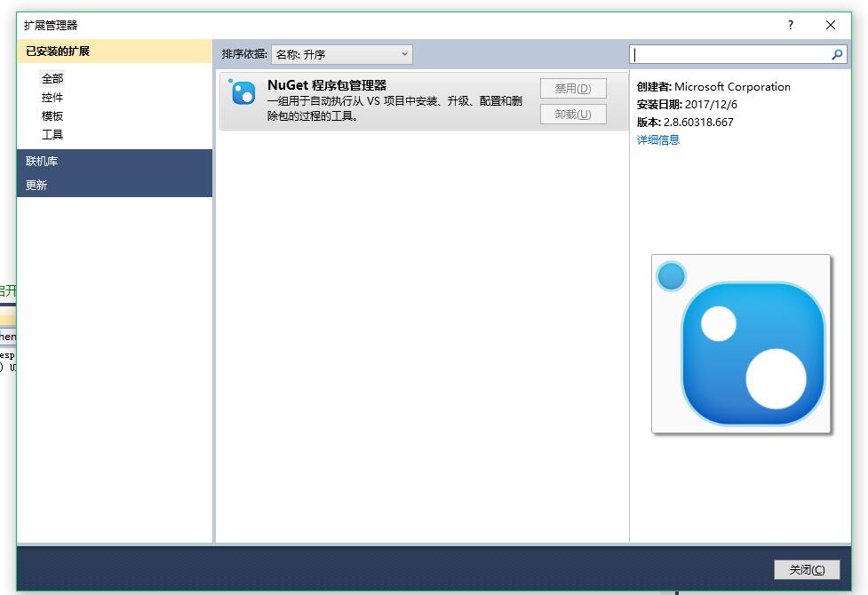Screen dimensions: 868x595
Task: Click the large NuGet preview image
Action: (741, 344)
